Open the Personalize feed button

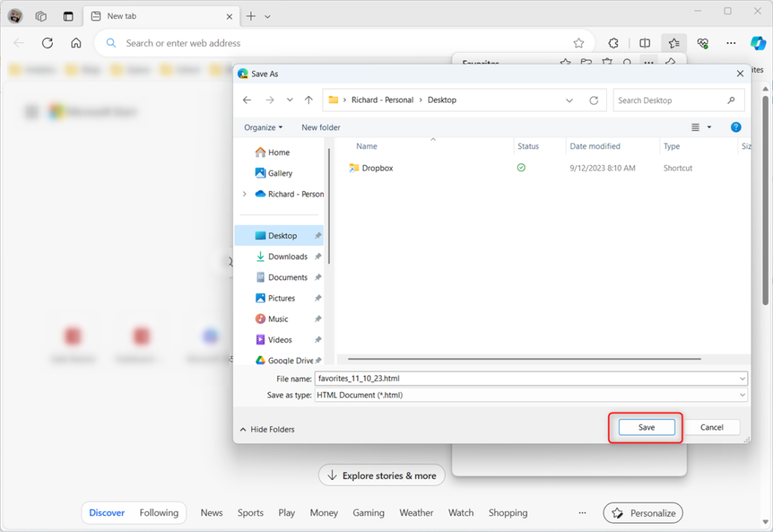[x=643, y=513]
